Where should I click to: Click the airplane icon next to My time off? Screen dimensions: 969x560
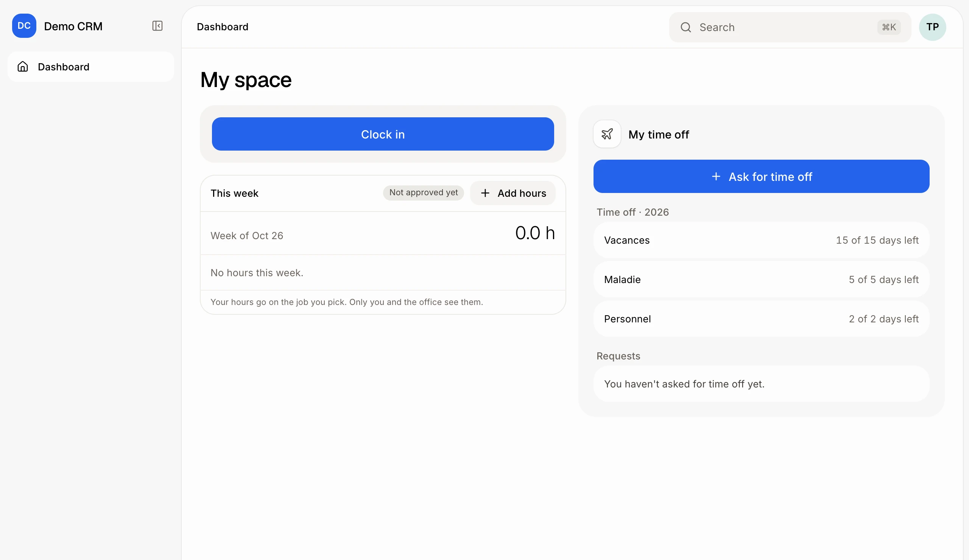[x=607, y=134]
